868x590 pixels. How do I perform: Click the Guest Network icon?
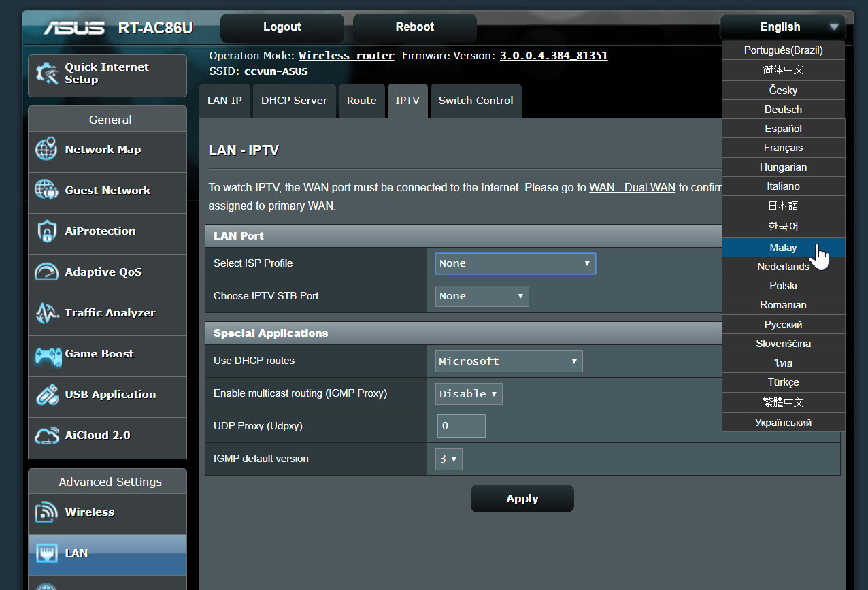coord(46,191)
